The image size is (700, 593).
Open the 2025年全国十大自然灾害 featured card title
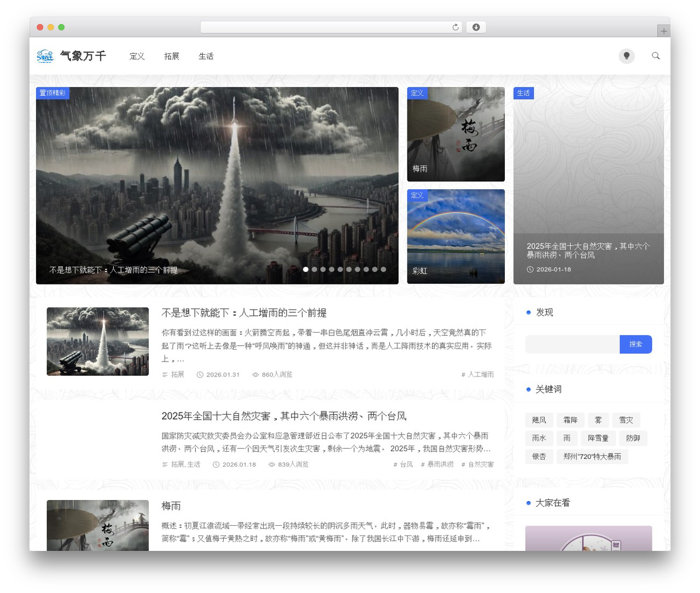click(588, 251)
